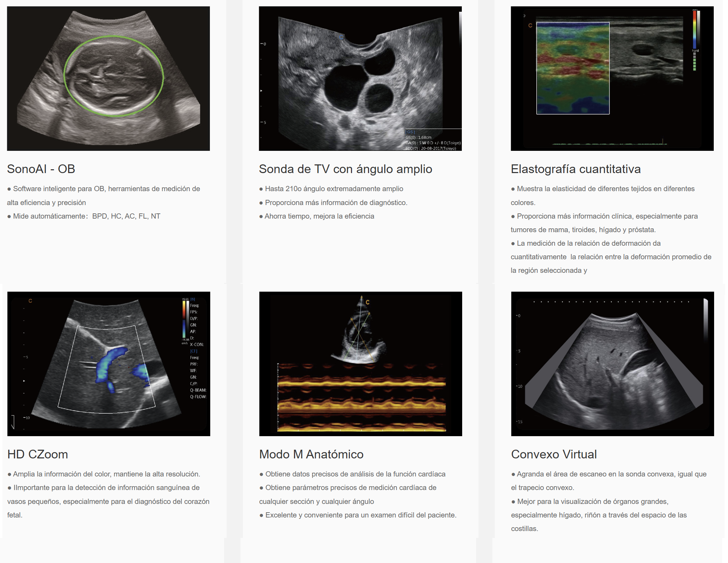Select the SonoAI - OB heading
728x563 pixels.
(41, 169)
